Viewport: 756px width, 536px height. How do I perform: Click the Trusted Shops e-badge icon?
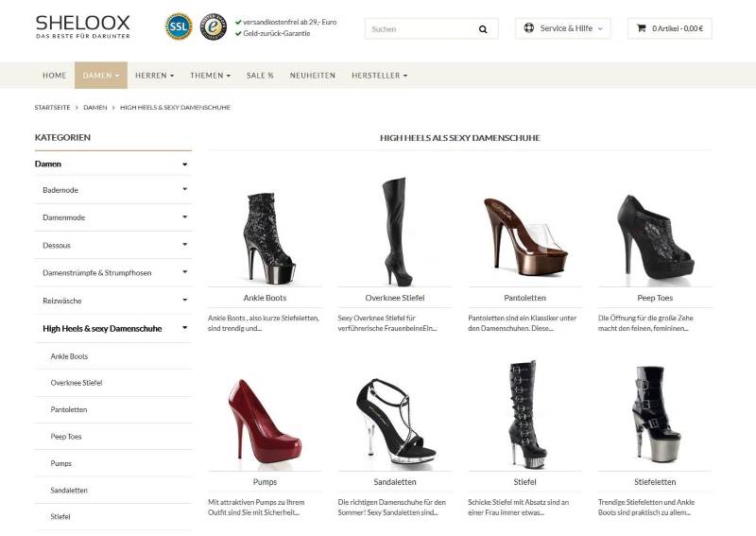(x=213, y=27)
